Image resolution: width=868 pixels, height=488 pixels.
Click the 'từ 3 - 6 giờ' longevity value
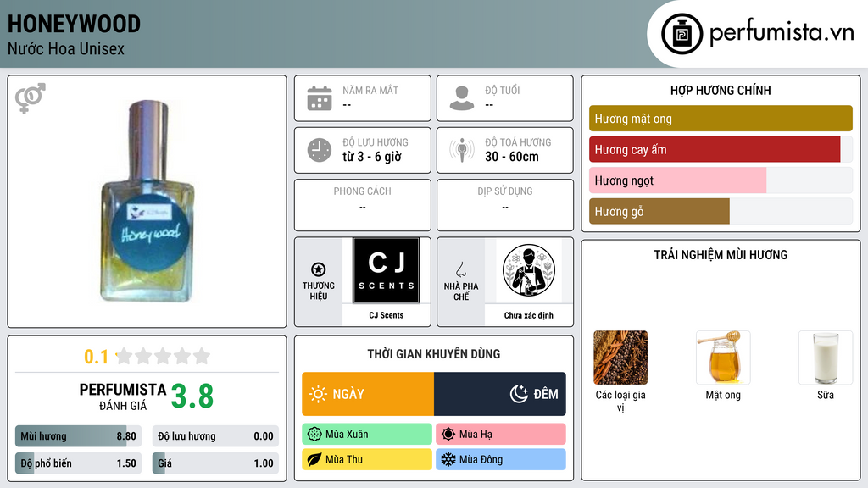pos(372,157)
